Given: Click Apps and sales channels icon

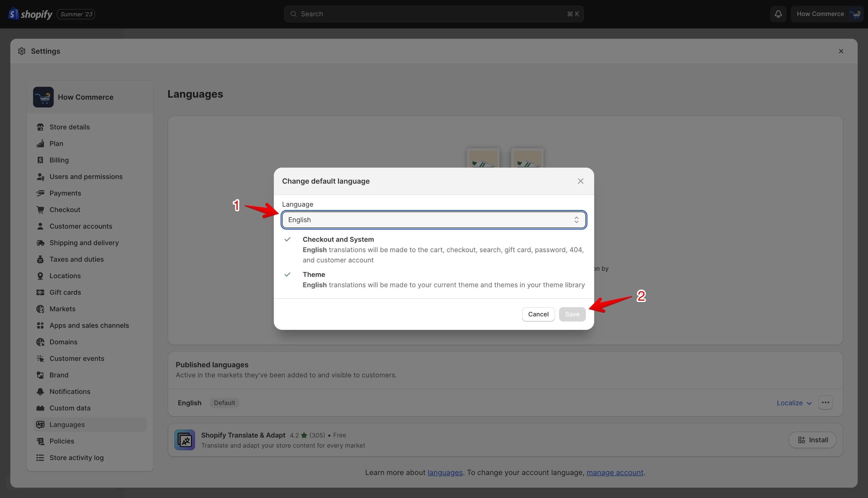Looking at the screenshot, I should (x=40, y=325).
